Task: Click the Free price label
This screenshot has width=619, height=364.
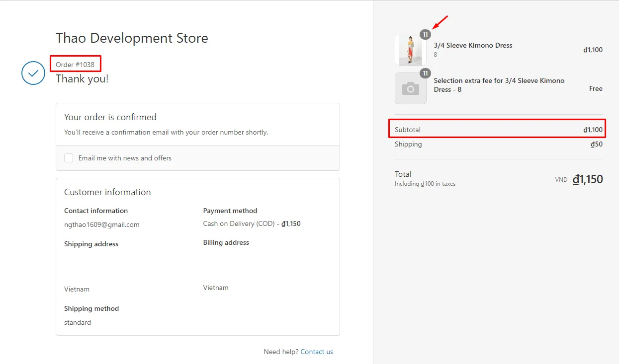Action: 596,88
